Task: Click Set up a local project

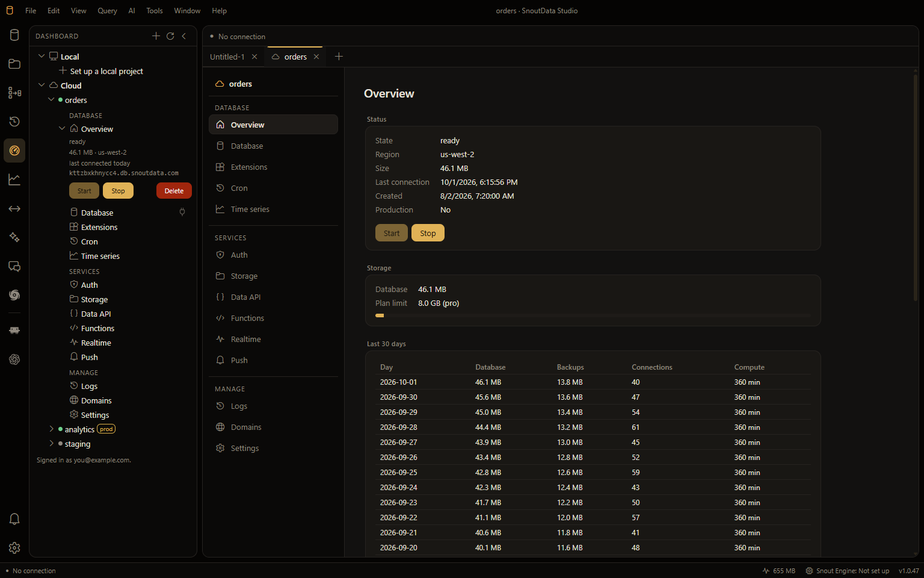Action: (106, 71)
